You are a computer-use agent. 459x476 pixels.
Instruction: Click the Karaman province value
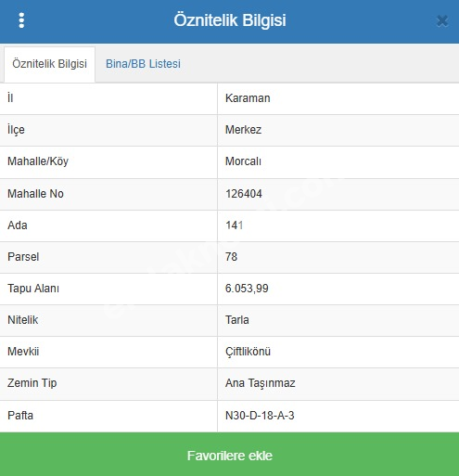(248, 98)
